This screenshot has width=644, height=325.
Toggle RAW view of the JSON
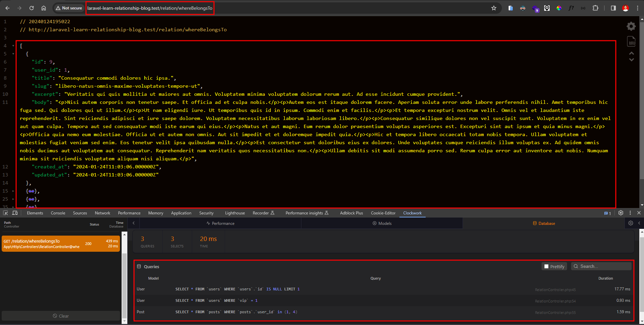point(631,41)
